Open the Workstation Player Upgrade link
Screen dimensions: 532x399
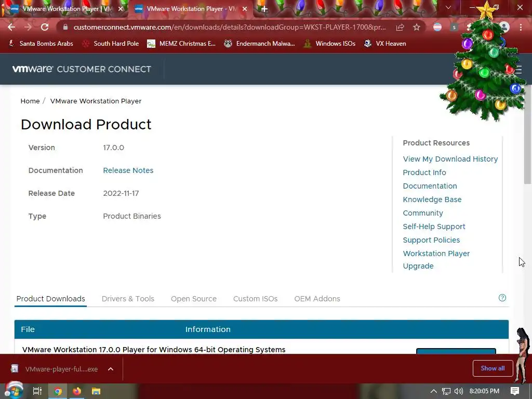[436, 260]
